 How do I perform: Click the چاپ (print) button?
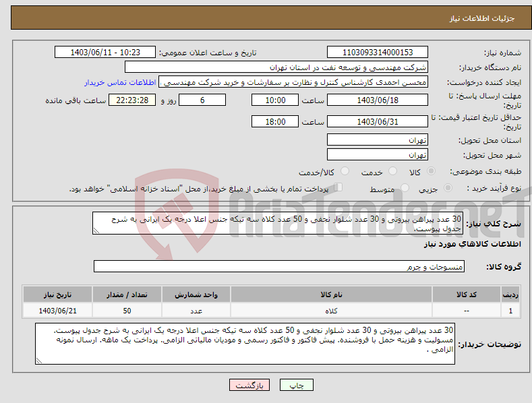pos(296,385)
